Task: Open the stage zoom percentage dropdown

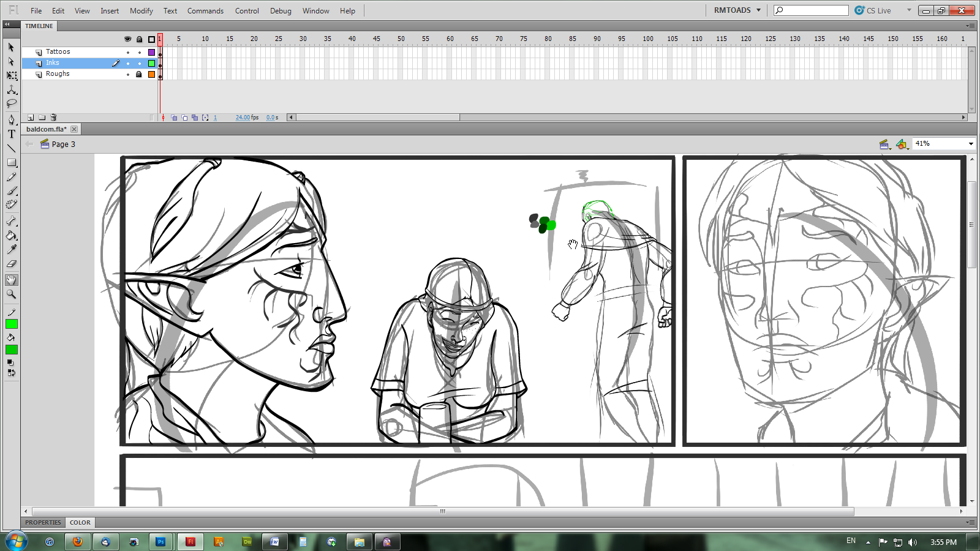Action: pyautogui.click(x=970, y=144)
